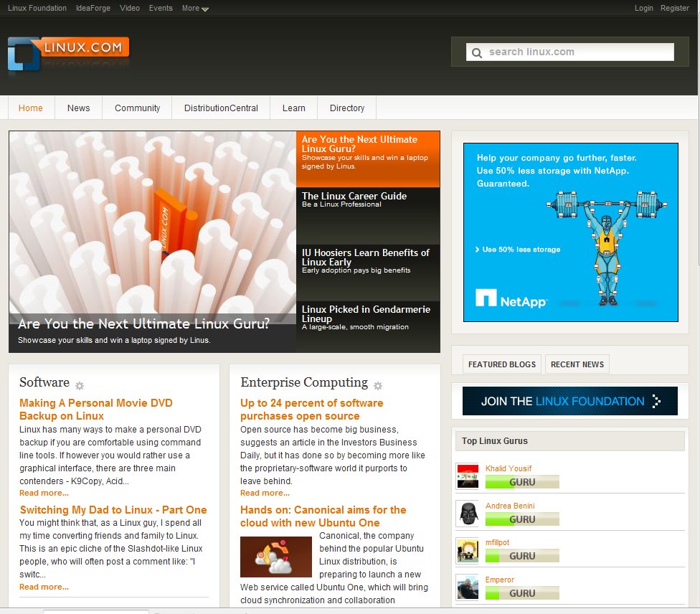Select the orange Ultimate Linux Guru slide item
Image resolution: width=700 pixels, height=614 pixels.
tap(368, 159)
